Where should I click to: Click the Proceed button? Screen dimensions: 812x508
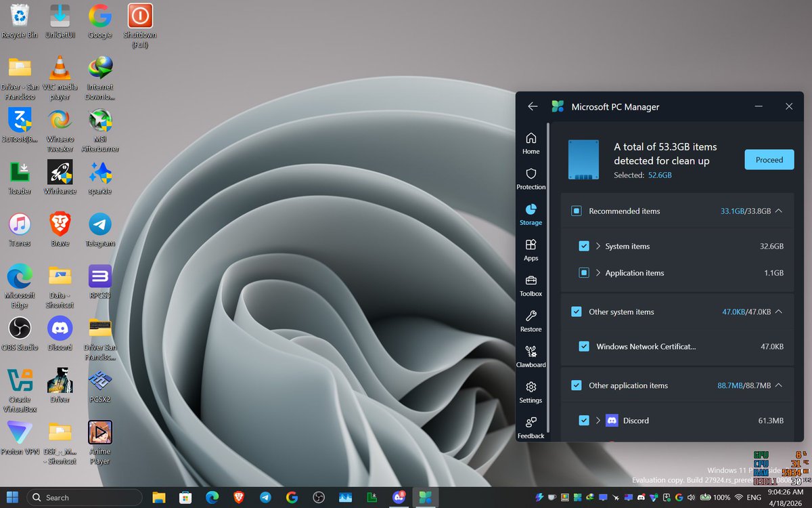(769, 160)
